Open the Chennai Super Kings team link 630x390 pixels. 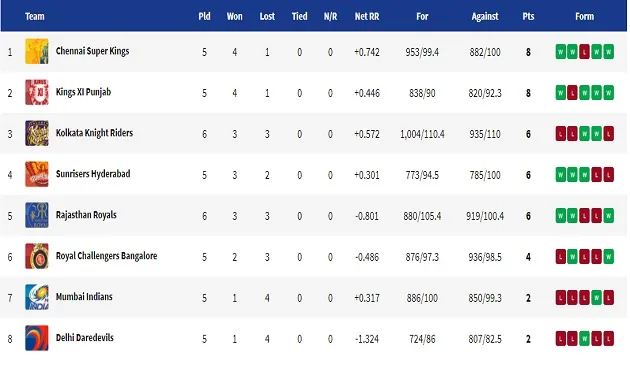point(92,51)
